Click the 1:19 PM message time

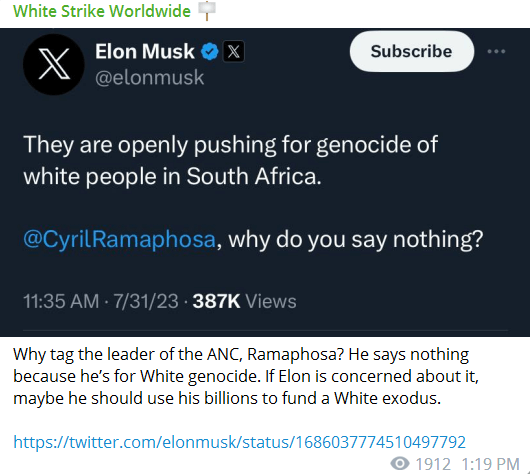pyautogui.click(x=490, y=464)
